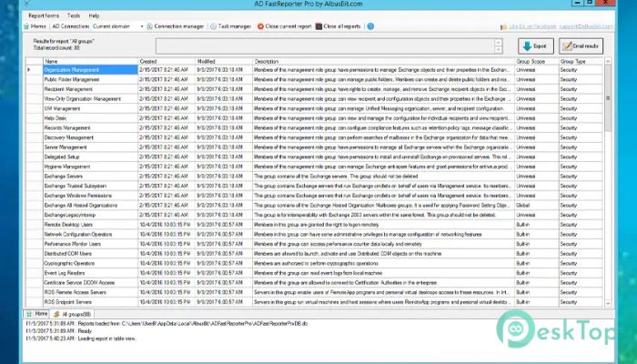The height and width of the screenshot is (364, 637).
Task: Select the Remote Desktop Users name cell
Action: tap(90, 225)
